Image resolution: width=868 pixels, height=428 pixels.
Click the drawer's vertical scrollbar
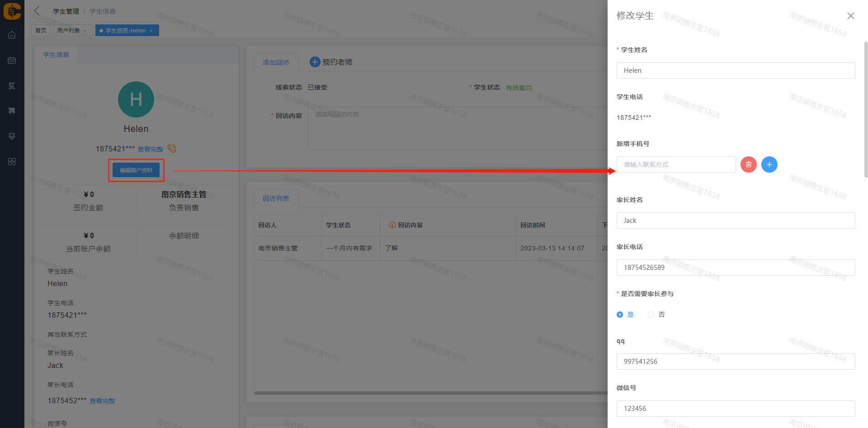(x=865, y=108)
